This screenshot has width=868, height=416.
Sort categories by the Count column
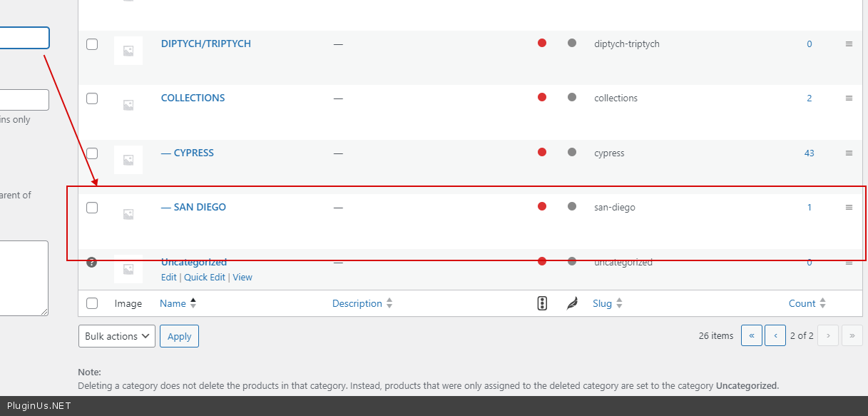(x=802, y=304)
